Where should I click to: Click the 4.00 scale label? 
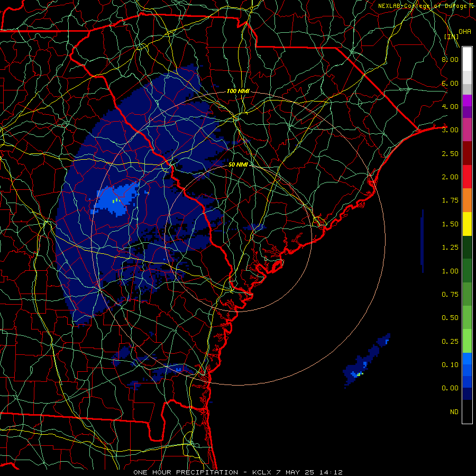pos(450,106)
